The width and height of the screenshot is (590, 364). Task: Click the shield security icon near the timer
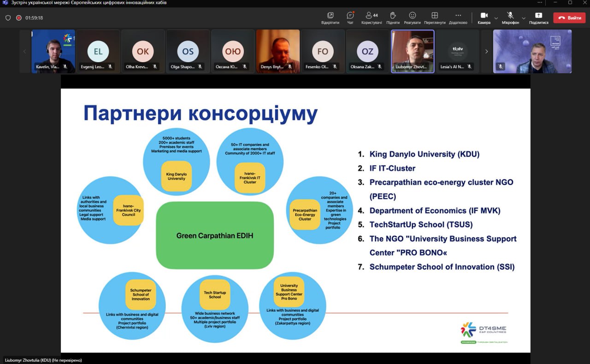click(x=8, y=18)
